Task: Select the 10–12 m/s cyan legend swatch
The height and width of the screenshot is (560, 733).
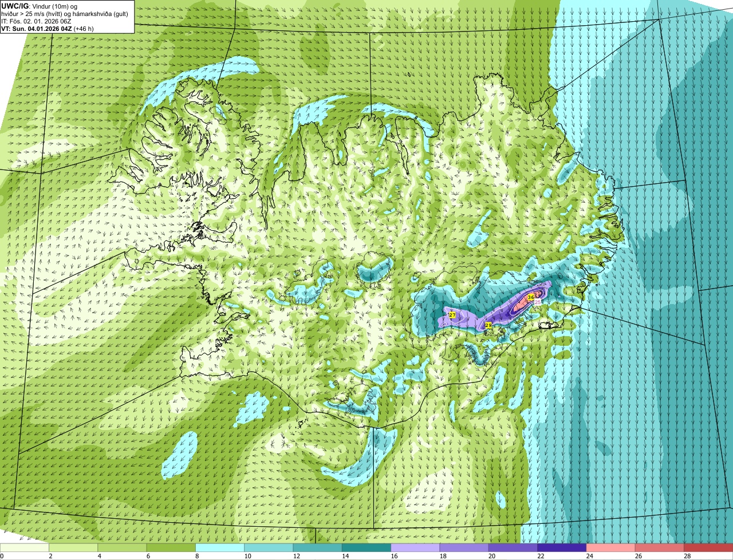Action: (x=269, y=547)
